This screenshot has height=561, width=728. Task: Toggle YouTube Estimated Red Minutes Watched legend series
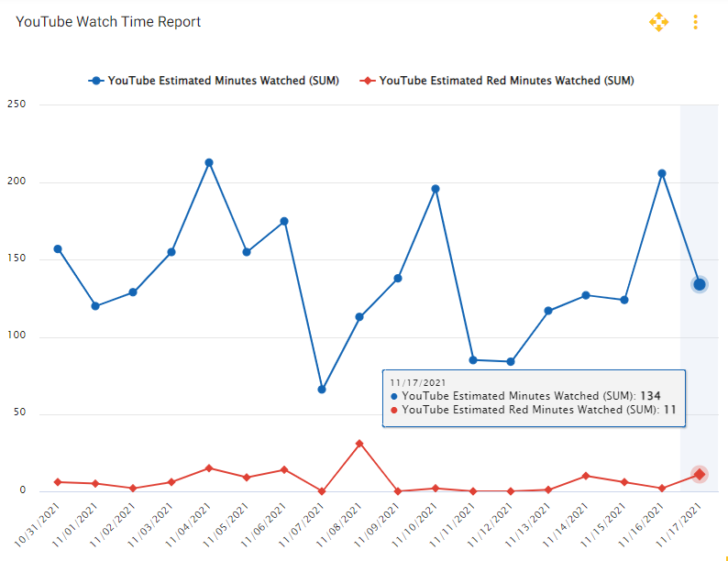point(505,81)
